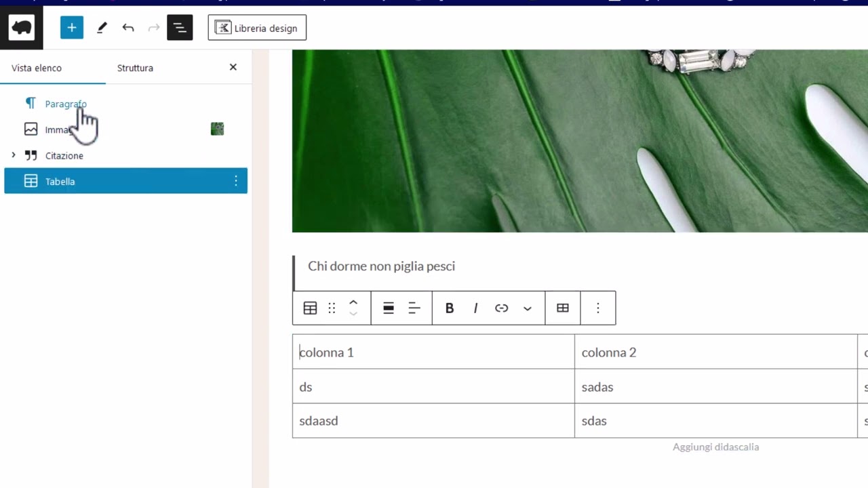Click the Table block icon in the block toolbar
This screenshot has width=868, height=488.
point(310,308)
